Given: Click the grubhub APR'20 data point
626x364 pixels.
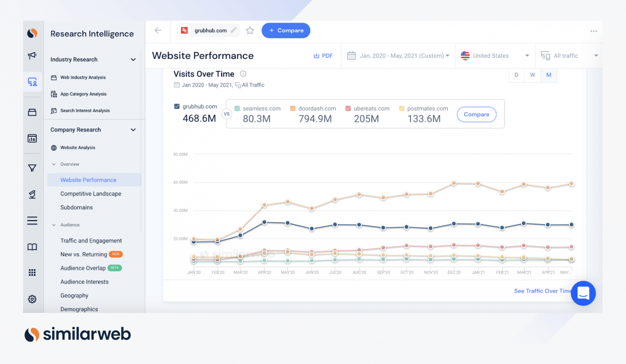Looking at the screenshot, I should point(264,222).
